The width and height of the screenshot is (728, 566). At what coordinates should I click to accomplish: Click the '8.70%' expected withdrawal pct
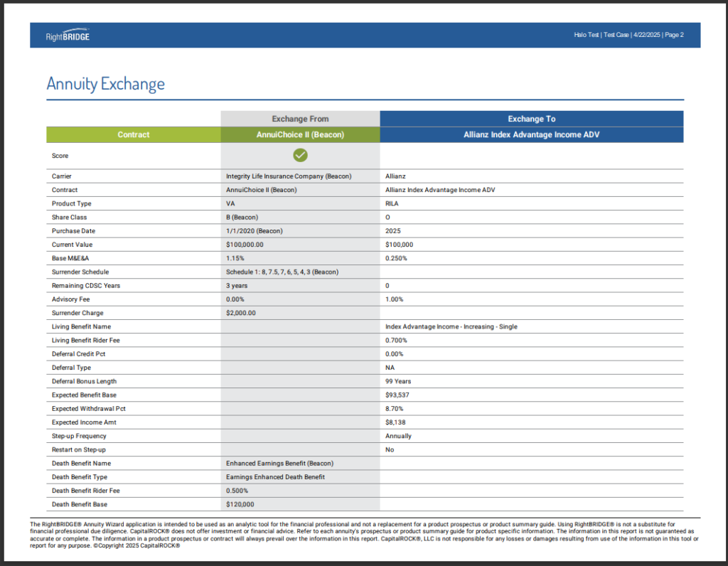coord(394,409)
